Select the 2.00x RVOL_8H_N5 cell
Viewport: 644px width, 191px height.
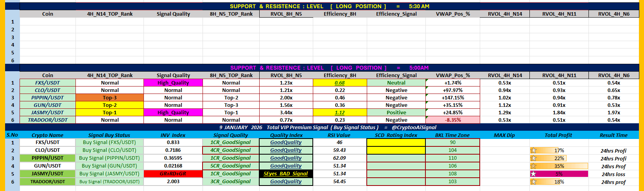pyautogui.click(x=286, y=98)
